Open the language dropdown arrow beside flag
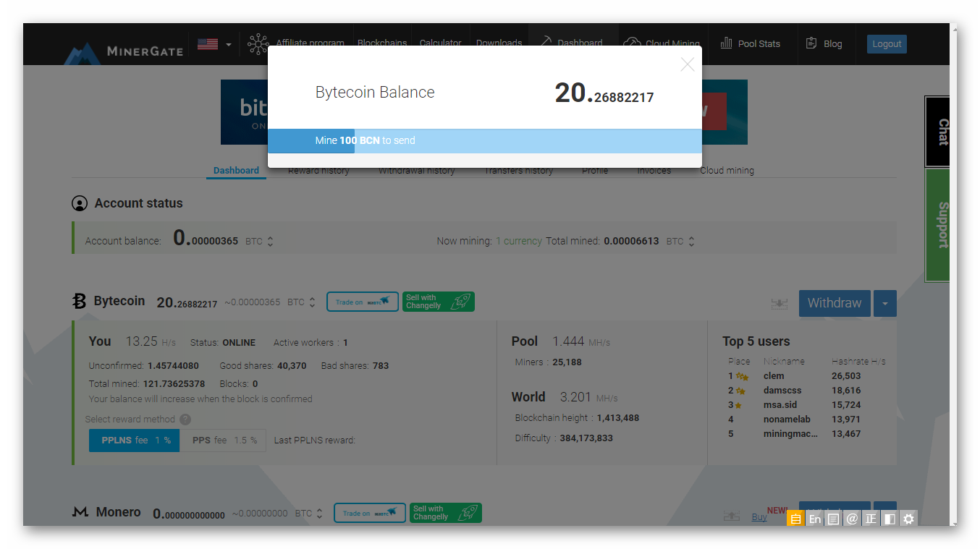Viewport: 980px width, 549px height. point(229,45)
